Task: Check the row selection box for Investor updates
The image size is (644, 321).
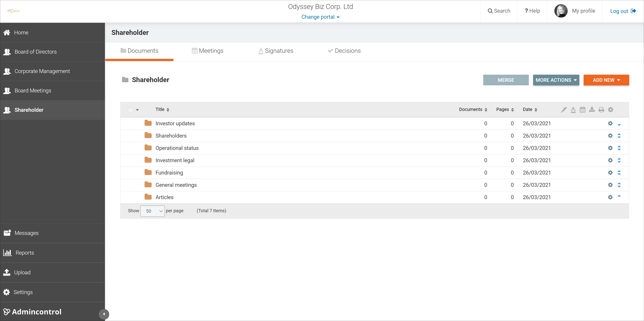Action: click(x=131, y=123)
